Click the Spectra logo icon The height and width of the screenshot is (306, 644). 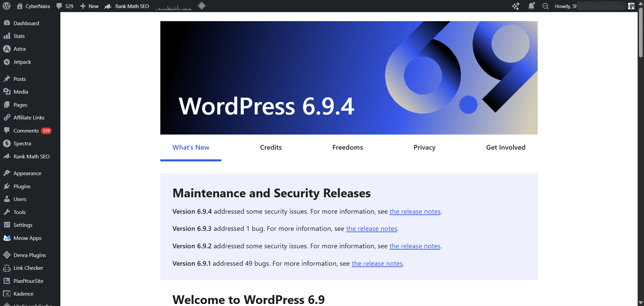click(7, 143)
